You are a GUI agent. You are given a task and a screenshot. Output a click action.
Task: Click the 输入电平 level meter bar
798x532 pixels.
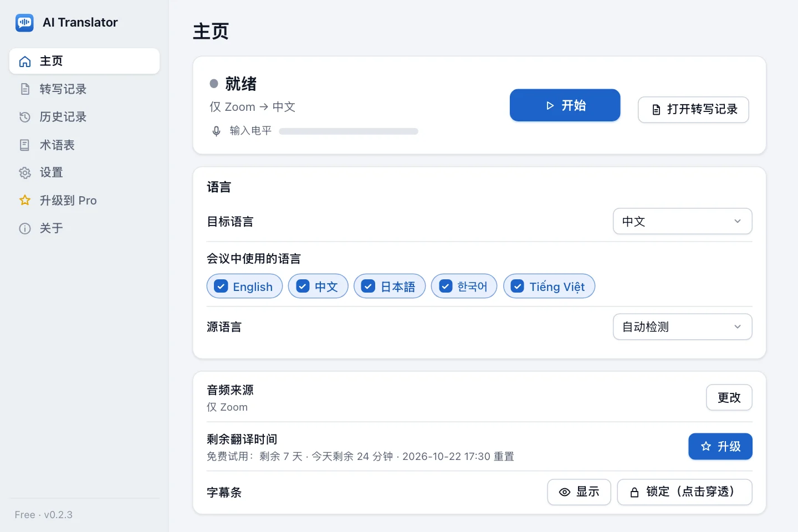click(x=349, y=131)
